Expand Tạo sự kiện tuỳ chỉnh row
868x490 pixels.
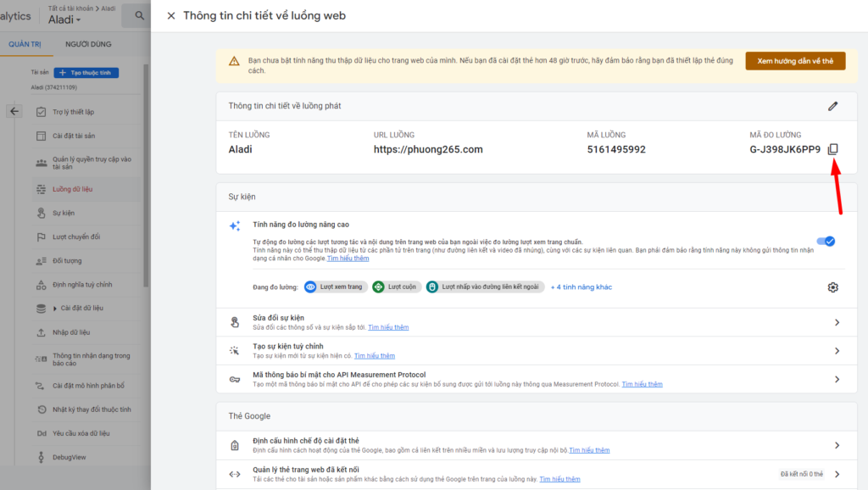coord(836,351)
